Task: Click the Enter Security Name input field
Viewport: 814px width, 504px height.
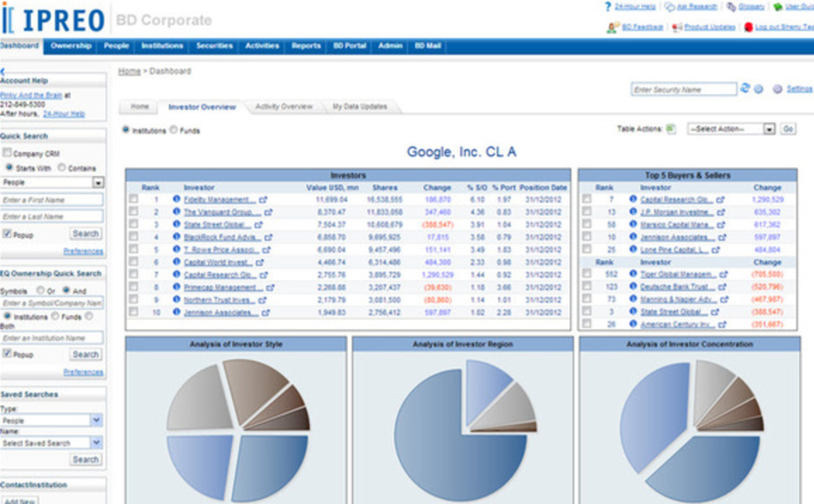Action: pos(685,88)
